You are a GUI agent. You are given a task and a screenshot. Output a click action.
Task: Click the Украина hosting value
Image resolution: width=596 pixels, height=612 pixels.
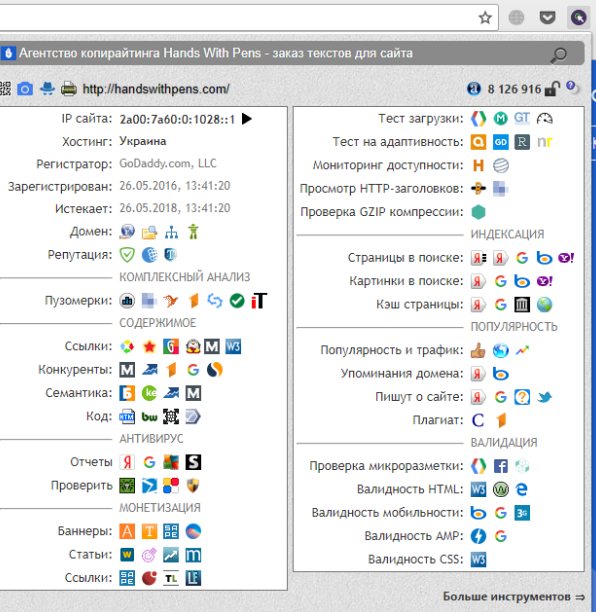(142, 141)
